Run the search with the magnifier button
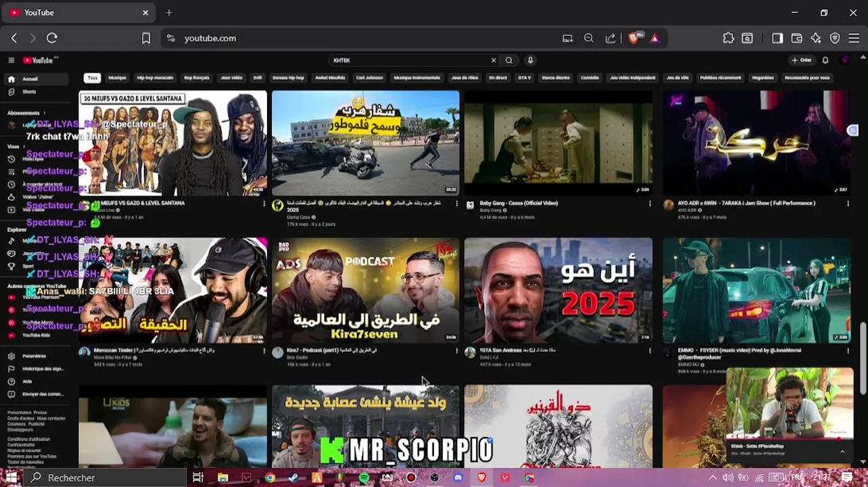The width and height of the screenshot is (868, 487). coord(509,60)
